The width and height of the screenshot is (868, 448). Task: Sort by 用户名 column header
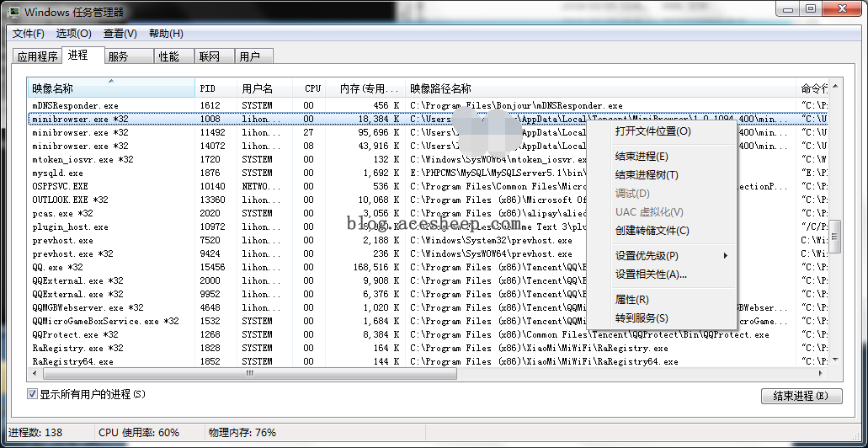coord(264,88)
